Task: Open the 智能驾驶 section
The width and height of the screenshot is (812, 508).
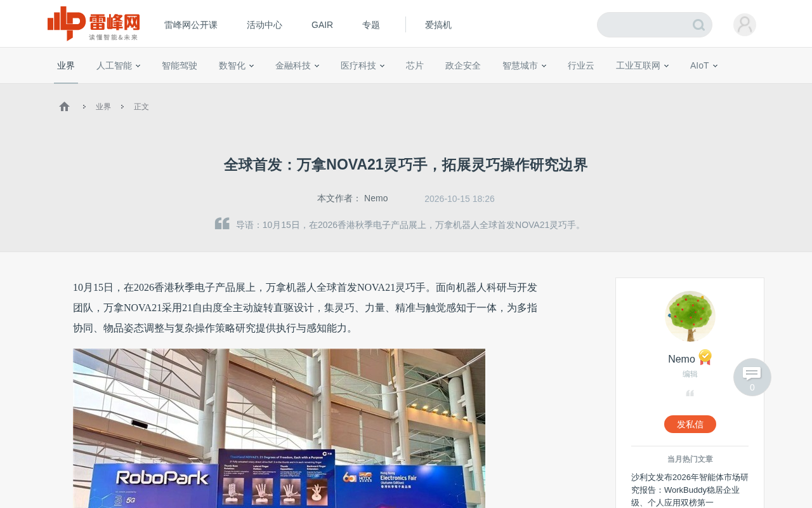Action: [x=180, y=65]
